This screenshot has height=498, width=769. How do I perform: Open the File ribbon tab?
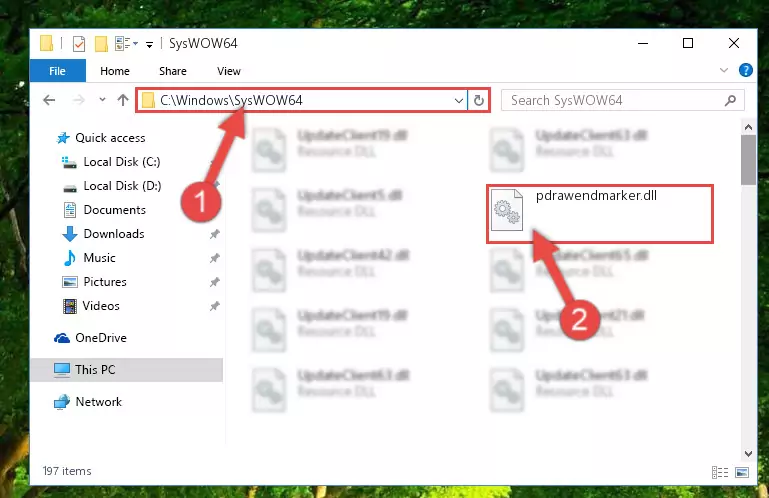coord(57,71)
